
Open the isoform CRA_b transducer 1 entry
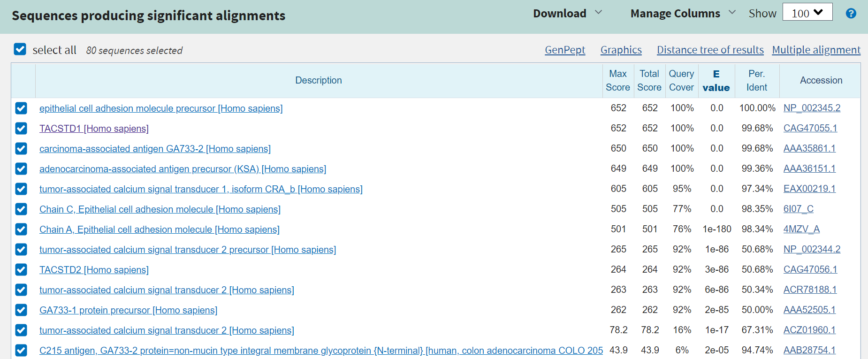(x=201, y=189)
